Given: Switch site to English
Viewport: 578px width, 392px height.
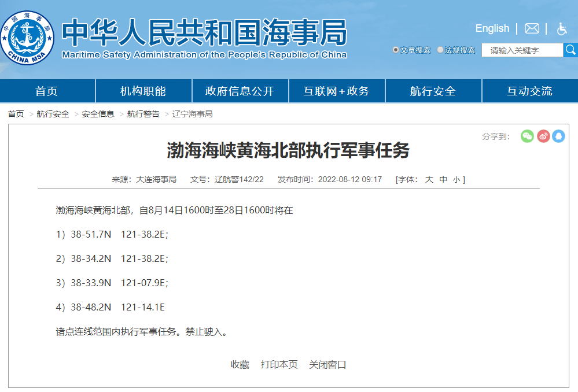Looking at the screenshot, I should (x=492, y=28).
